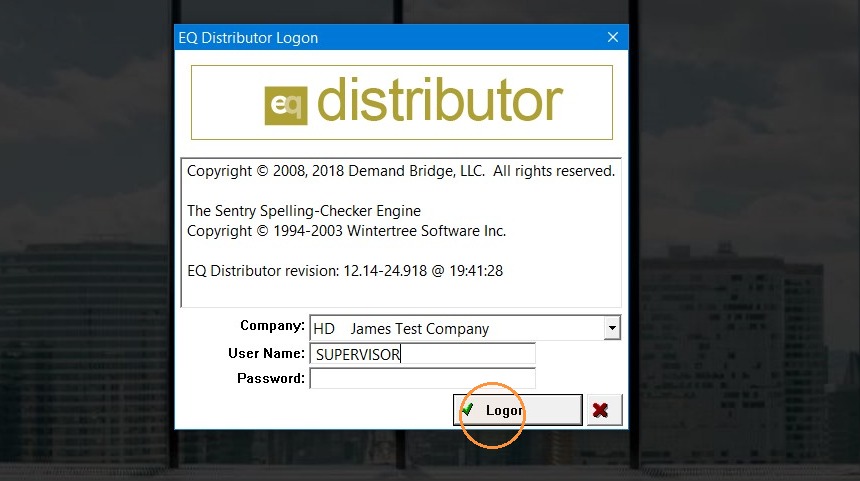Click the Logon button
Viewport: 860px width, 481px height.
[x=518, y=410]
